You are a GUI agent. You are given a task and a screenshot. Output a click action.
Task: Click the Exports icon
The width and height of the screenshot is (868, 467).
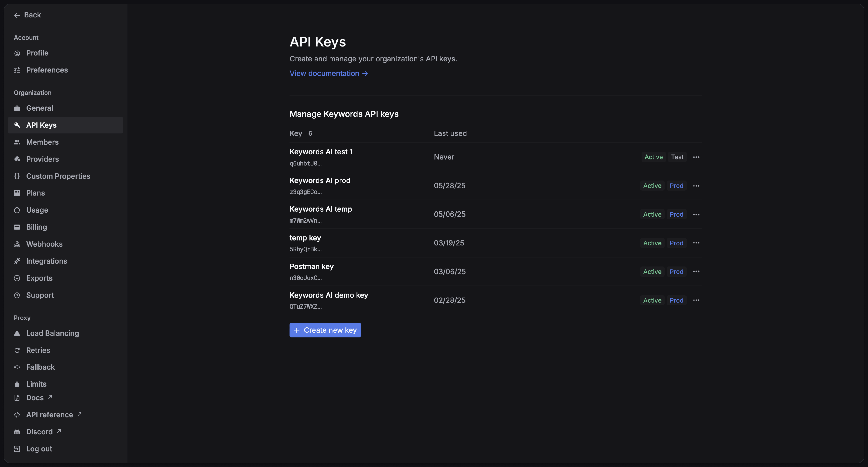click(17, 278)
